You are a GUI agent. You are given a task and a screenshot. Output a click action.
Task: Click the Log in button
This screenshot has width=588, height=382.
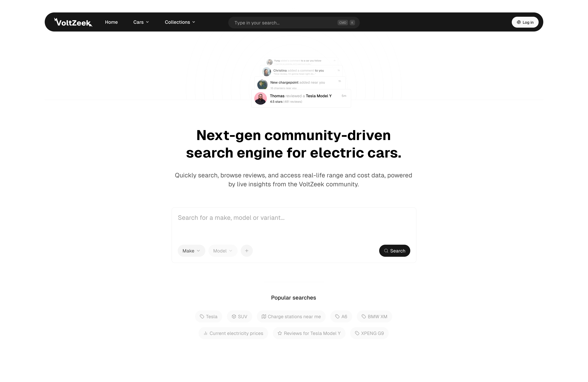(x=525, y=22)
